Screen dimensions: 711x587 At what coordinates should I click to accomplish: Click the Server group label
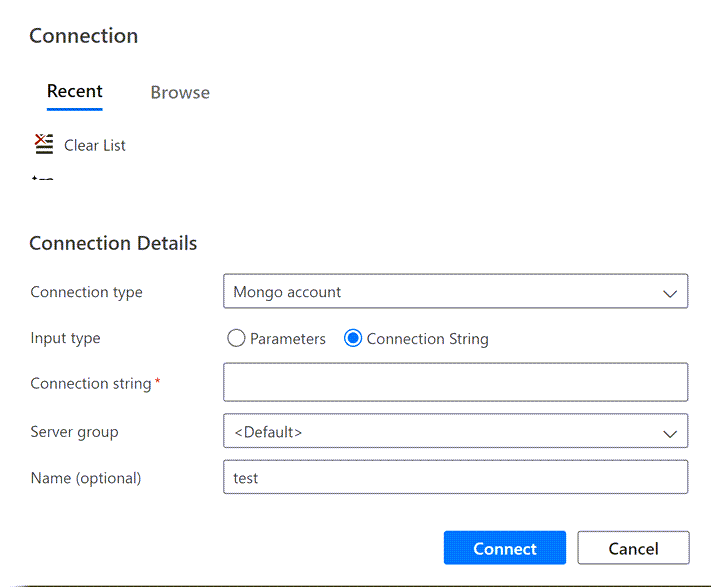[74, 432]
